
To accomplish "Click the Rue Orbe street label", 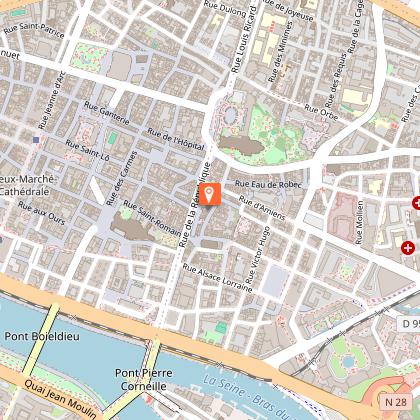I will point(321,112).
